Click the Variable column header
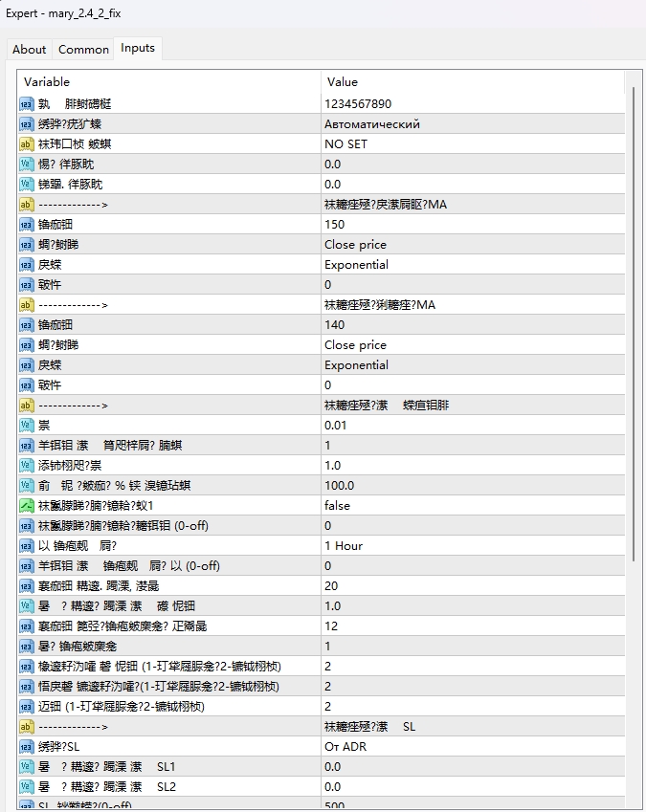Viewport: 646px width, 812px height. (168, 82)
